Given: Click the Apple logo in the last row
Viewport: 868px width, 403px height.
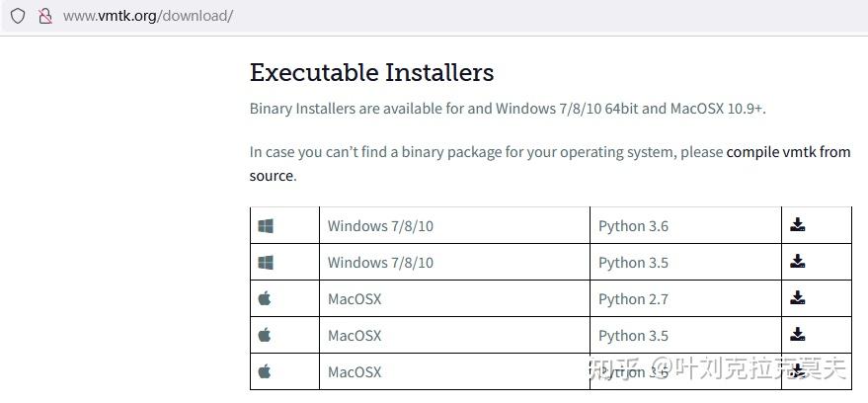Looking at the screenshot, I should click(x=265, y=371).
